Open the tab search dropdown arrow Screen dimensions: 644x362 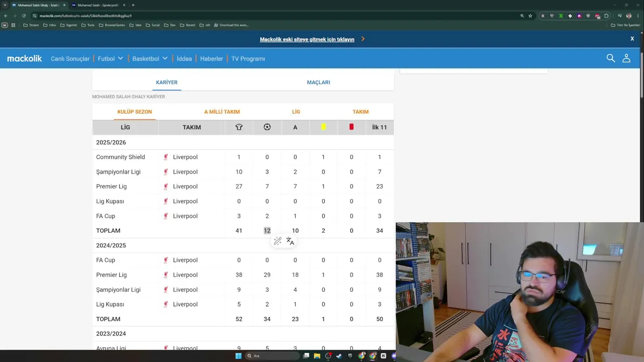(5, 5)
